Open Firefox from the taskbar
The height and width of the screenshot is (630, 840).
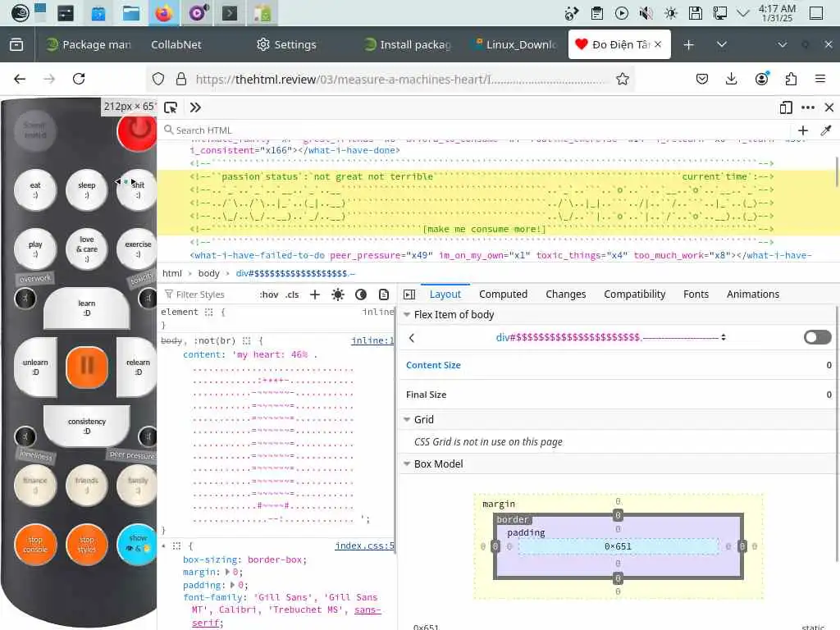164,13
